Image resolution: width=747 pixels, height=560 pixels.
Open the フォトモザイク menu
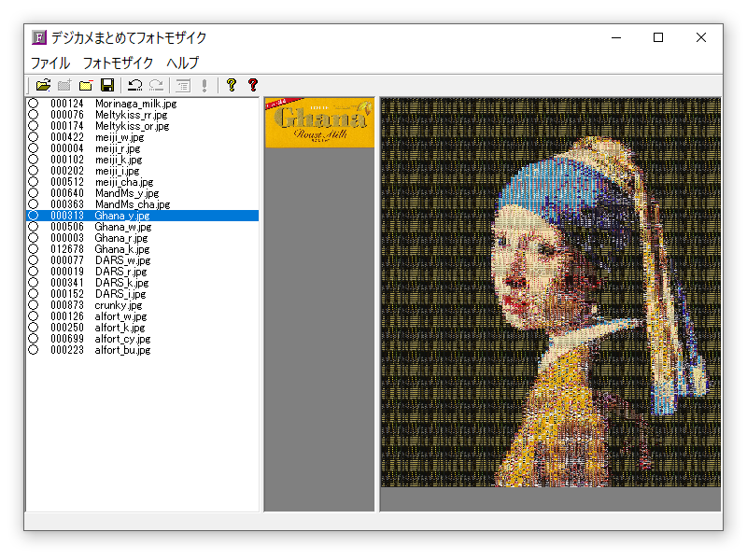[119, 63]
